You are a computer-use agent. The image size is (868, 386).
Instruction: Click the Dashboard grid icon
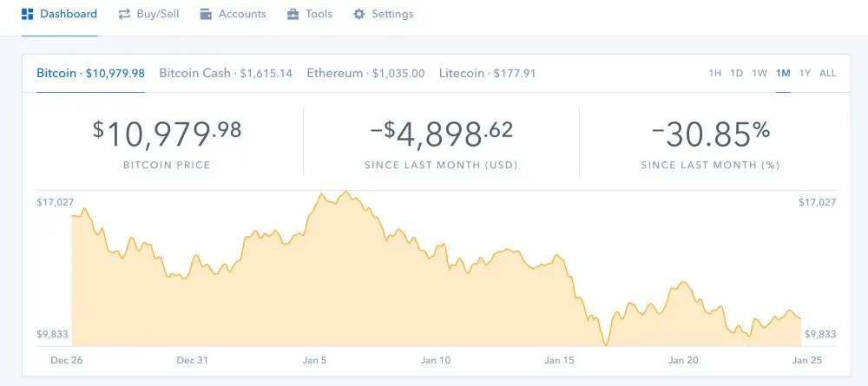pos(27,15)
